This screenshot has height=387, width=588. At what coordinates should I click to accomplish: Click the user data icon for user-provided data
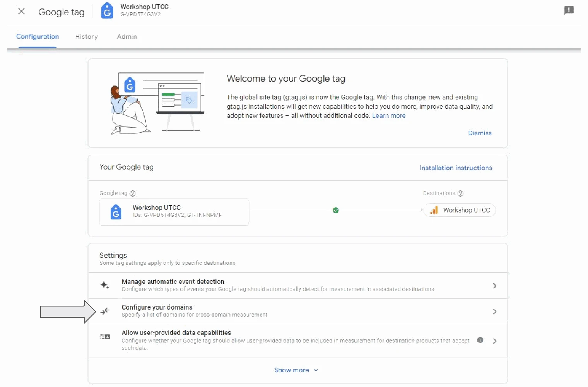click(105, 337)
